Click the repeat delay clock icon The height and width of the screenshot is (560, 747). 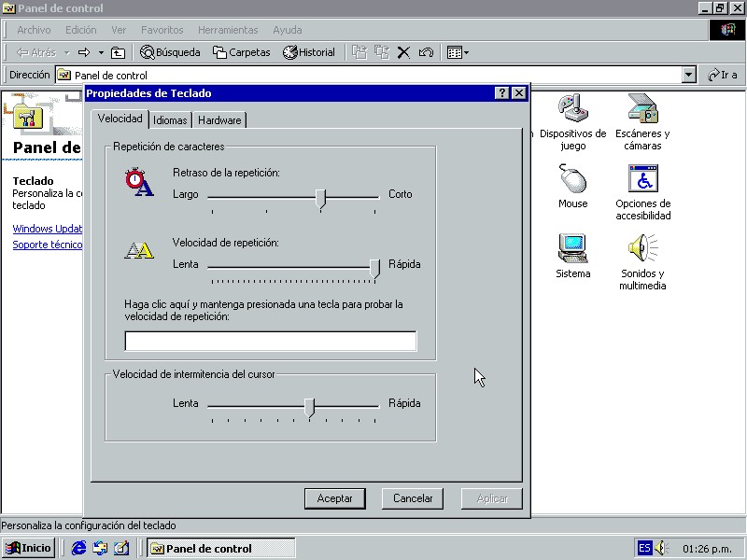point(139,182)
